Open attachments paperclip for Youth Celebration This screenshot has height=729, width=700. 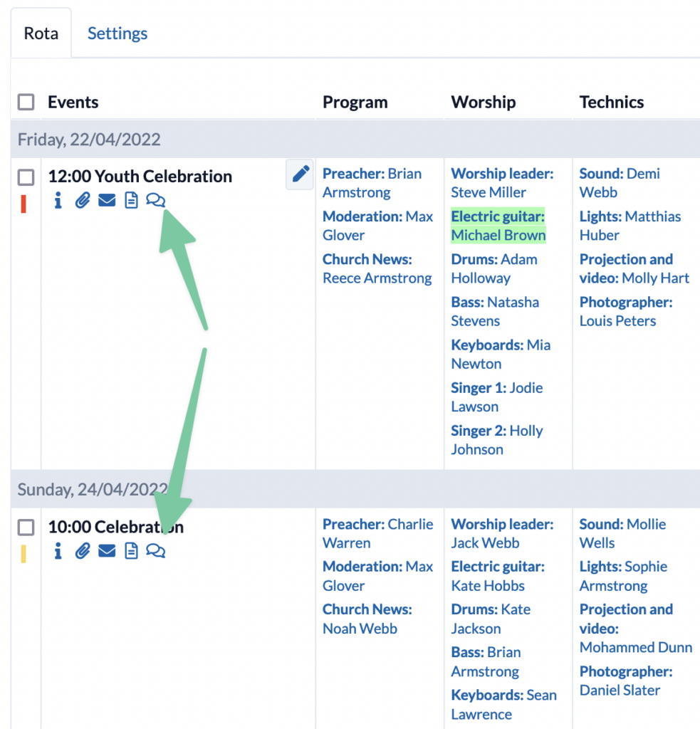pos(83,200)
